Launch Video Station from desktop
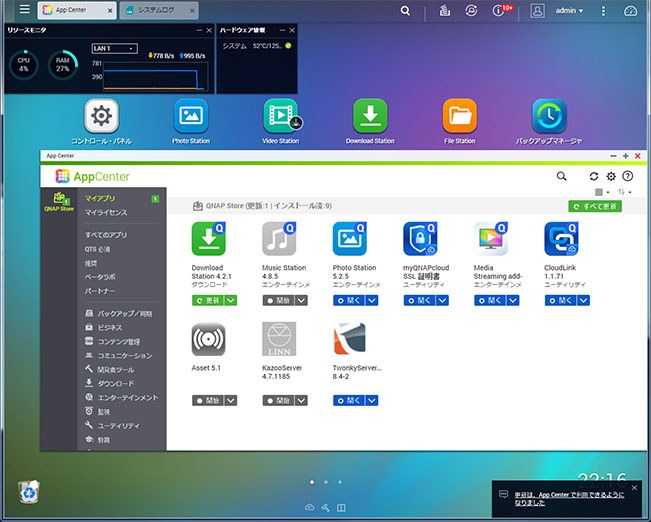The image size is (651, 522). [281, 115]
